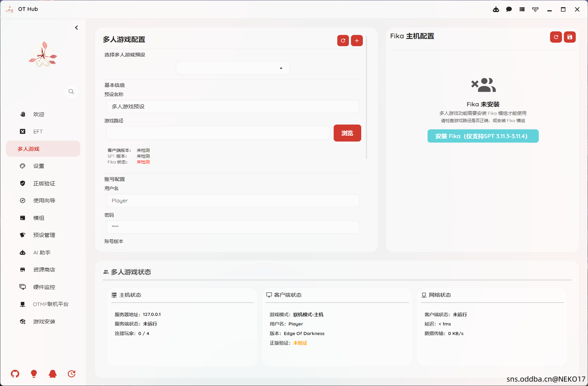Open 正版验证 verification page
This screenshot has height=386, width=588.
coord(43,184)
